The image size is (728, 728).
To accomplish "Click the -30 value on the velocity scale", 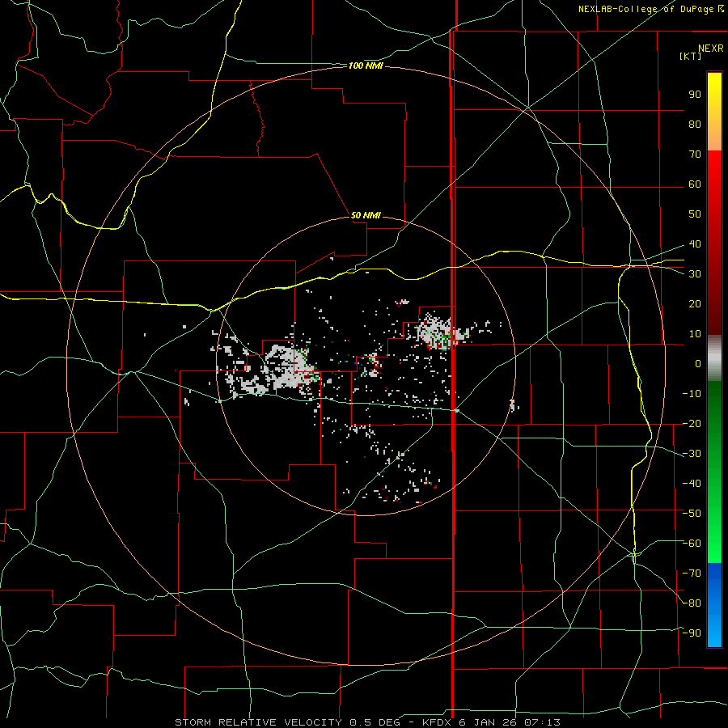I will pyautogui.click(x=692, y=454).
